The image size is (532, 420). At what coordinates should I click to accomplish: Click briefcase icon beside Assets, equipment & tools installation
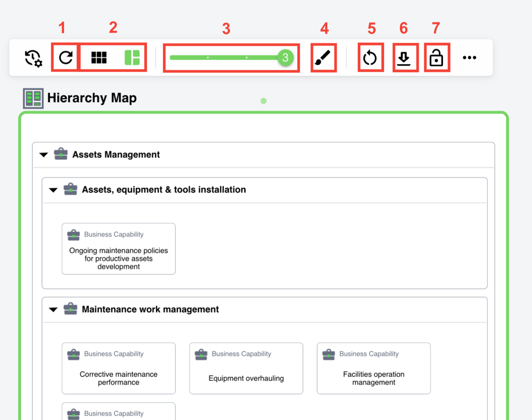point(70,189)
